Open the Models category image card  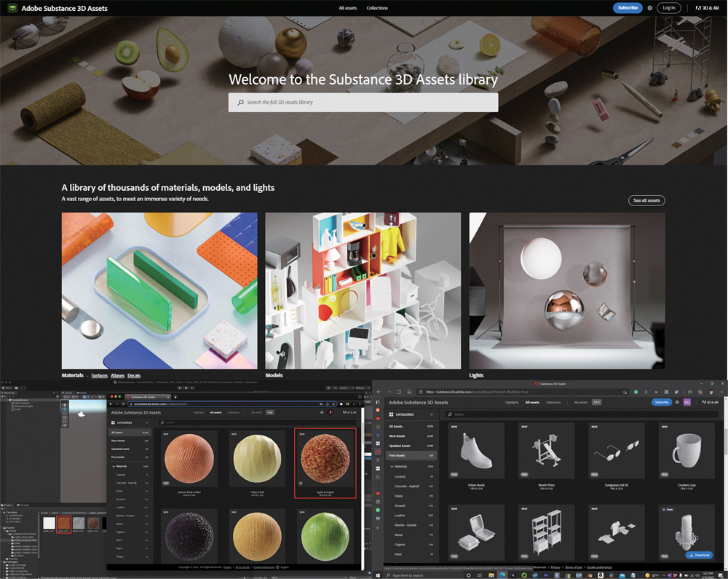pyautogui.click(x=363, y=291)
